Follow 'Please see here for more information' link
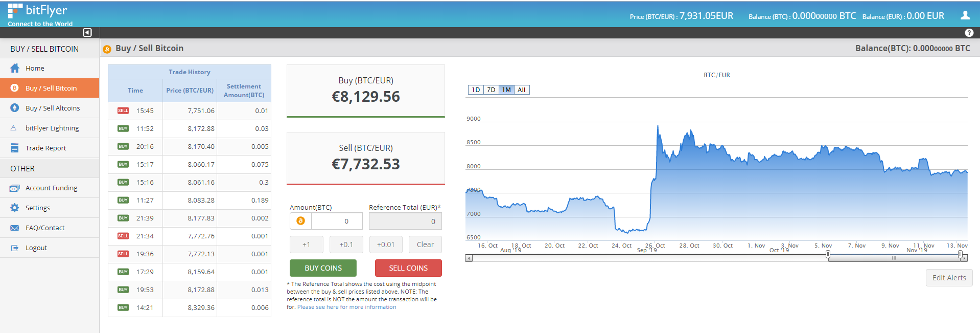This screenshot has height=333, width=980. 346,307
